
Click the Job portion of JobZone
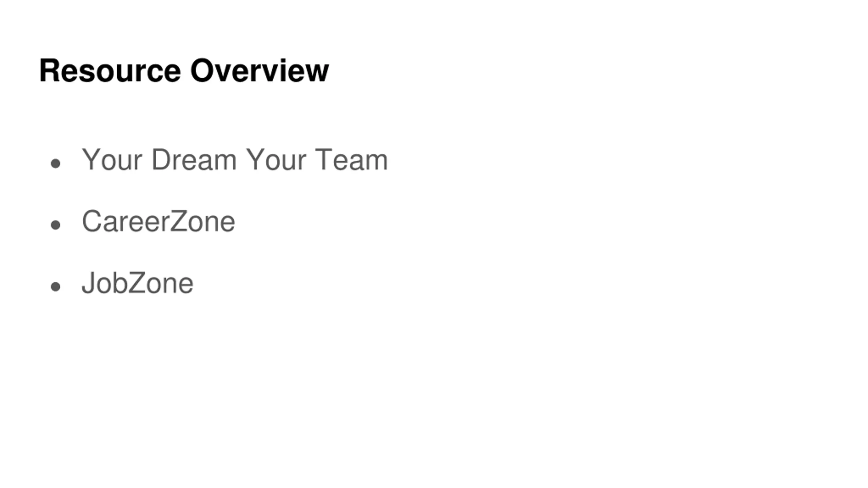coord(104,283)
